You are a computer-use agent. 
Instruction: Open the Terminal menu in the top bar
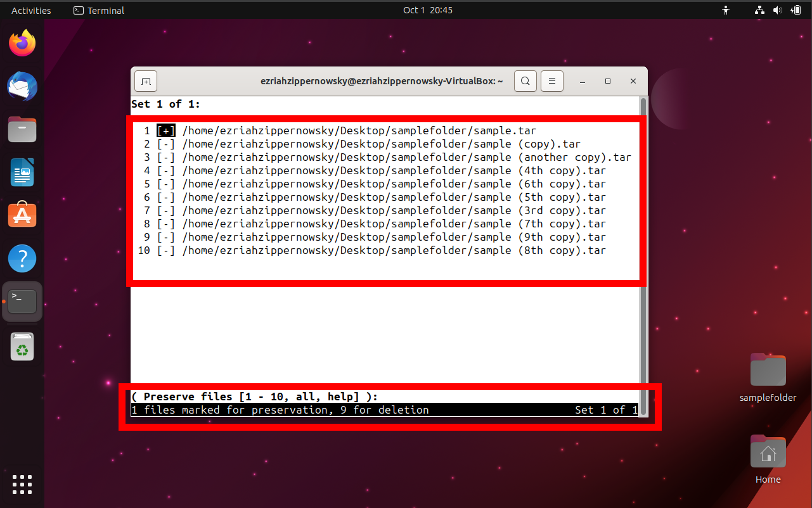point(98,10)
